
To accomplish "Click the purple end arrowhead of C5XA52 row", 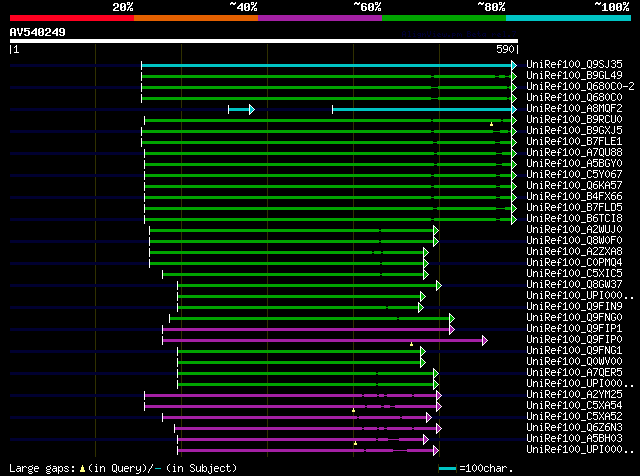I will tap(429, 418).
